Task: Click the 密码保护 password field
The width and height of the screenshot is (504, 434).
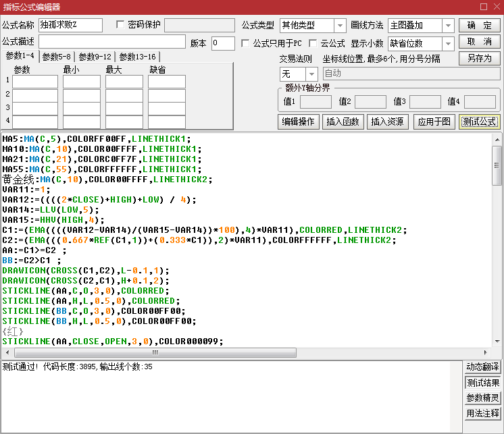Action: click(x=199, y=25)
